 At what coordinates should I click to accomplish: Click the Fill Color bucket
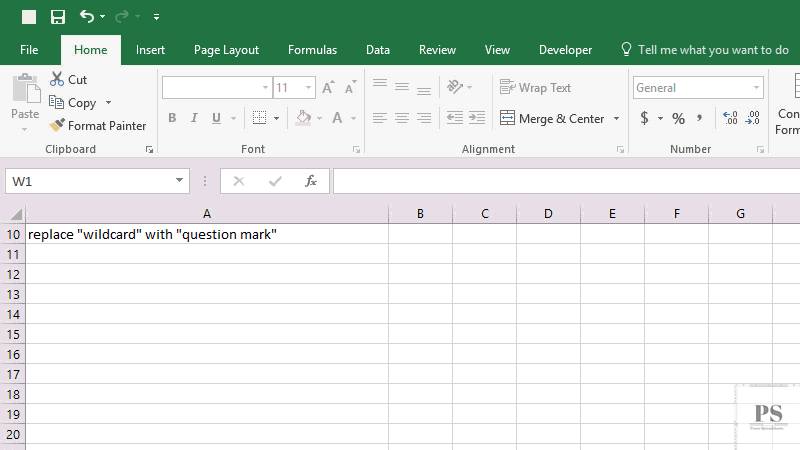click(x=303, y=118)
